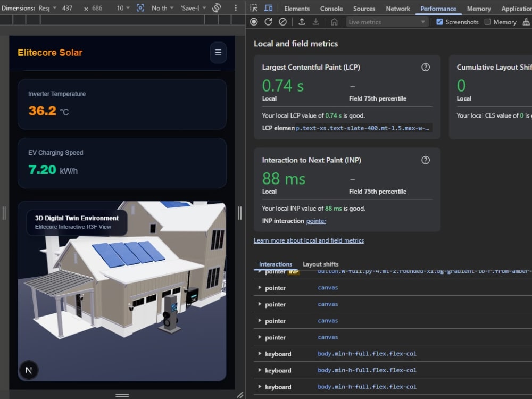Open Learn more about local and field metrics
The height and width of the screenshot is (399, 532).
pos(309,240)
